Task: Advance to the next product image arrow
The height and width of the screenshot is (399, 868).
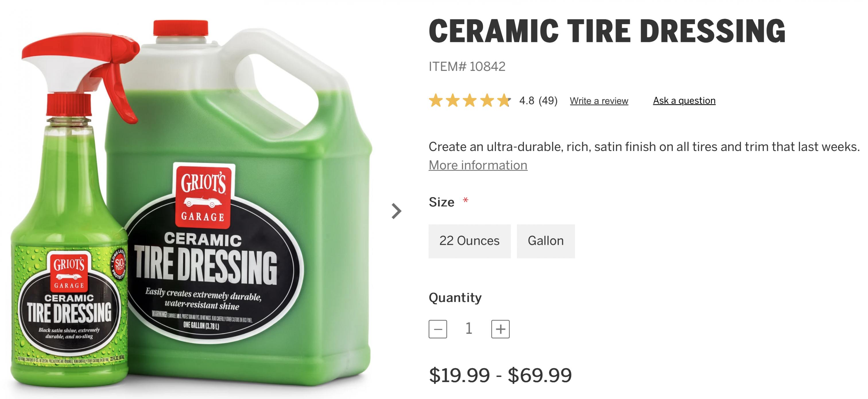Action: 397,211
